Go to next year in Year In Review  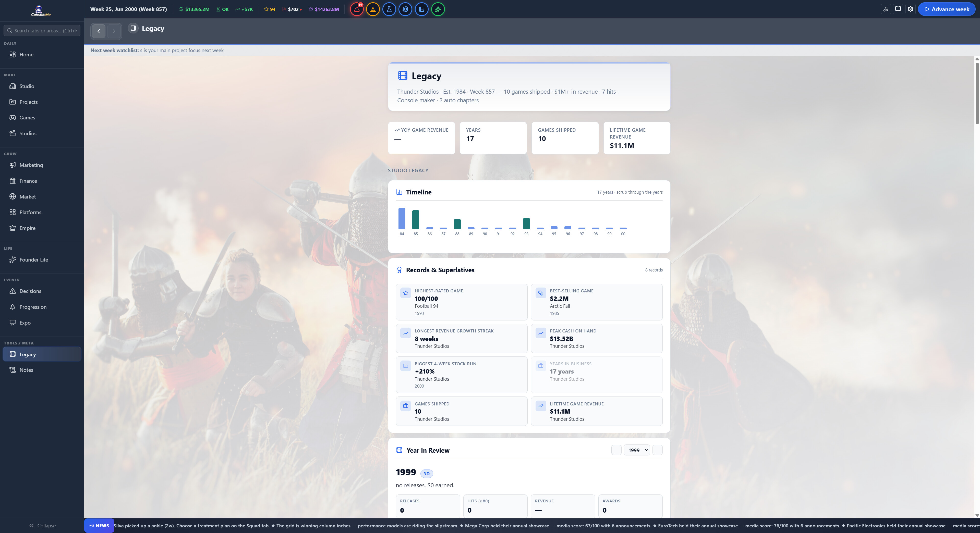point(657,450)
